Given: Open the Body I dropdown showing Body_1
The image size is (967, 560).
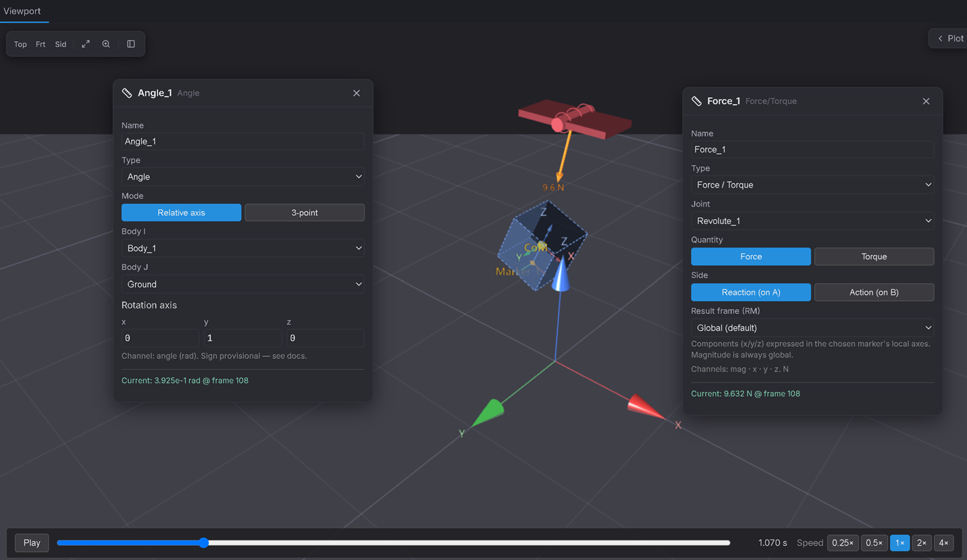Looking at the screenshot, I should pyautogui.click(x=243, y=248).
